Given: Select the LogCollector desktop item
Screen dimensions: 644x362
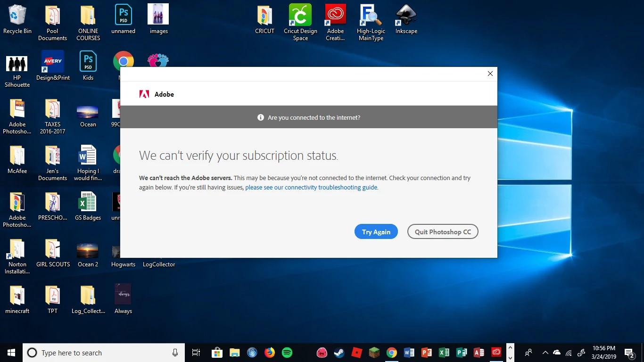Looking at the screenshot, I should tap(159, 264).
